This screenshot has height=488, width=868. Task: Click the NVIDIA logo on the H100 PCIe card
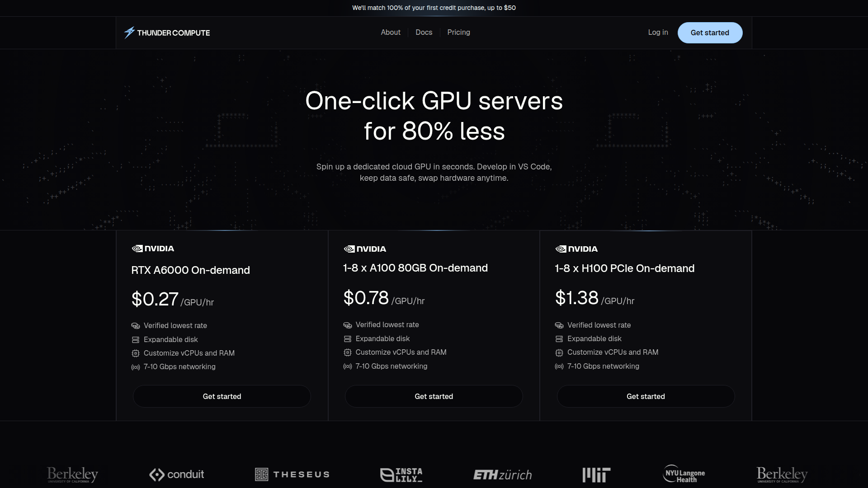click(576, 249)
